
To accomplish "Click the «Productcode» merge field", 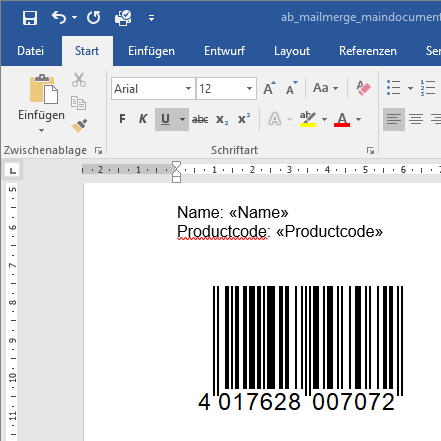I will coord(329,231).
